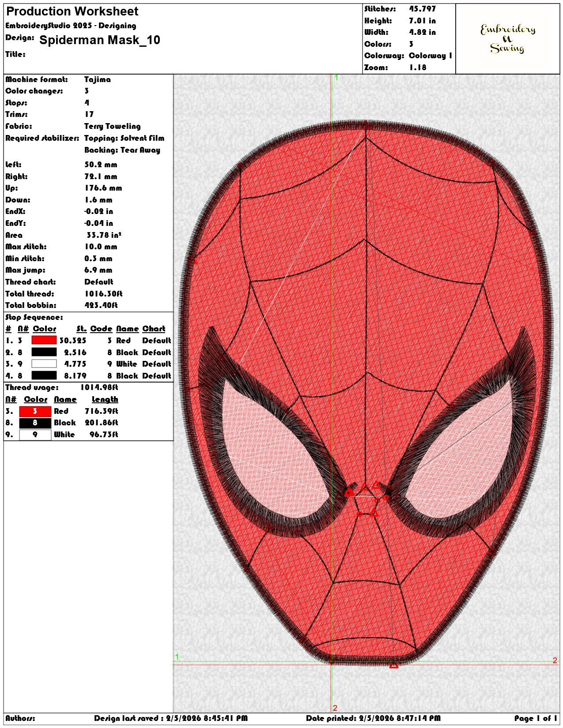Screen dimensions: 563x728
Task: Click the Design last saved timestamp
Action: pos(171,718)
